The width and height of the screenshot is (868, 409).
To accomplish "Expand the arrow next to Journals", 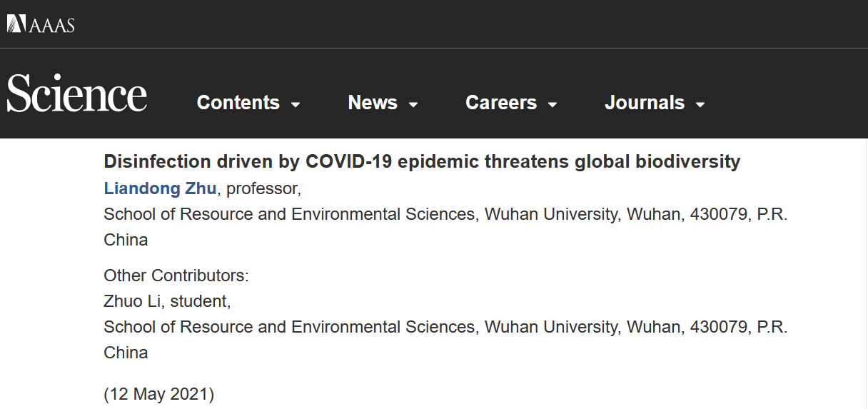I will click(x=700, y=104).
